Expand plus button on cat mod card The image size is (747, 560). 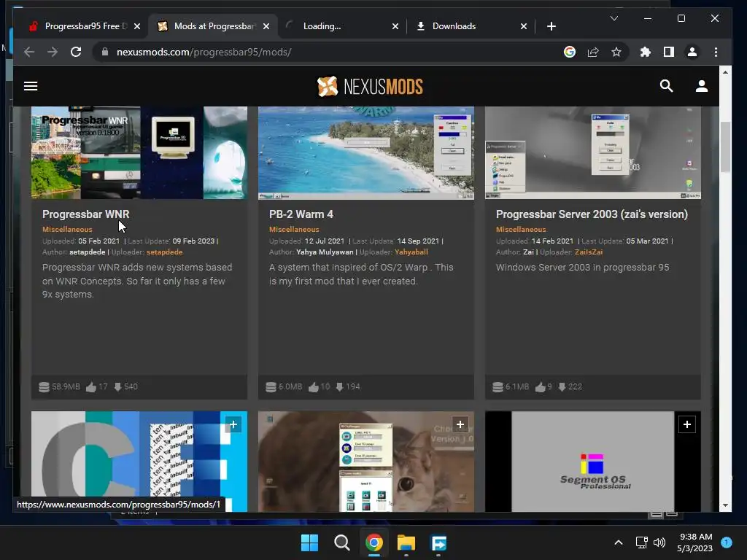tap(460, 424)
